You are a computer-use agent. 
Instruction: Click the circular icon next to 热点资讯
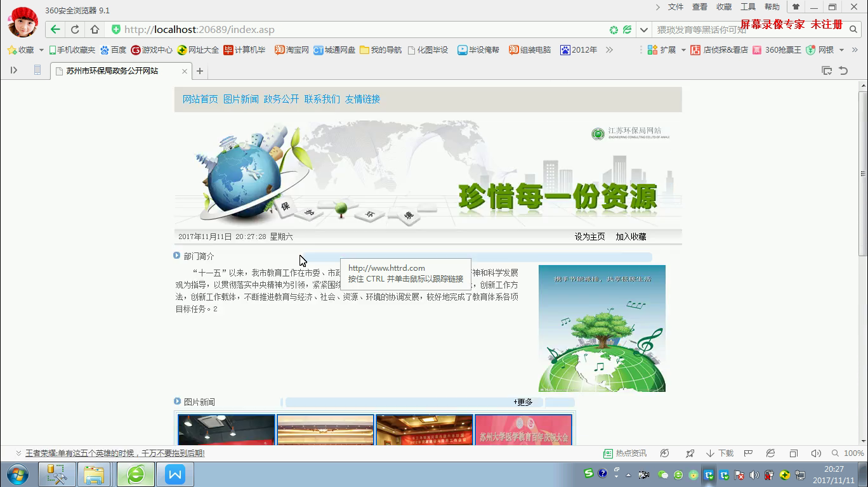664,453
